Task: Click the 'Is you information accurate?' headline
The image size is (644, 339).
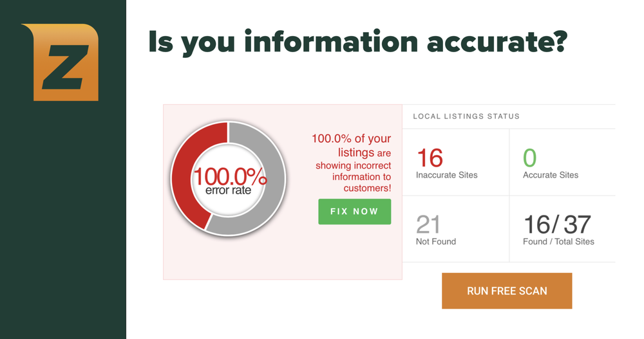Action: [357, 42]
